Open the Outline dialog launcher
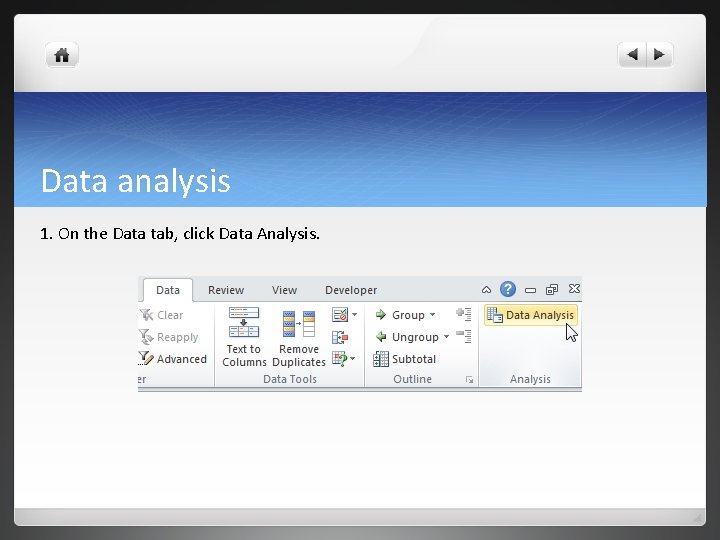 click(x=469, y=380)
